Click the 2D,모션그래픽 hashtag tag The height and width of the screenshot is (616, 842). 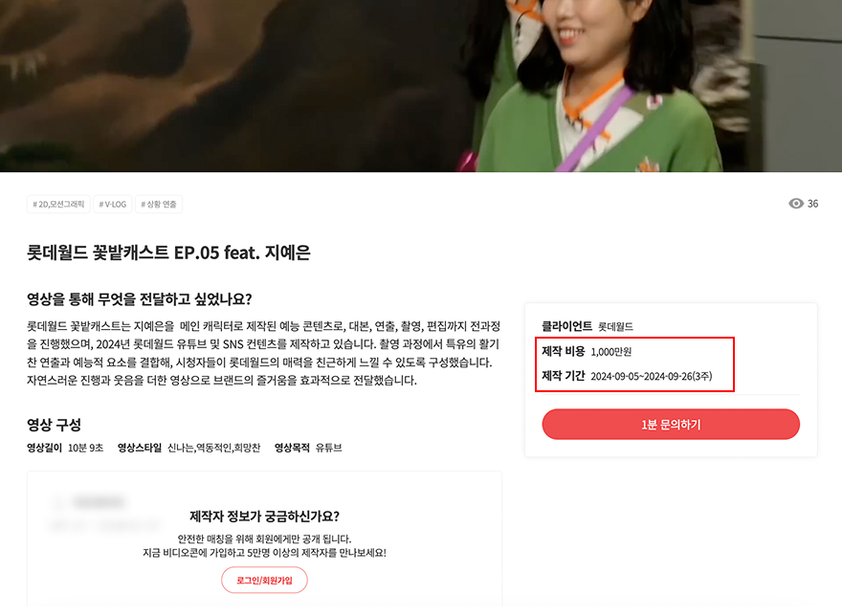(x=58, y=204)
